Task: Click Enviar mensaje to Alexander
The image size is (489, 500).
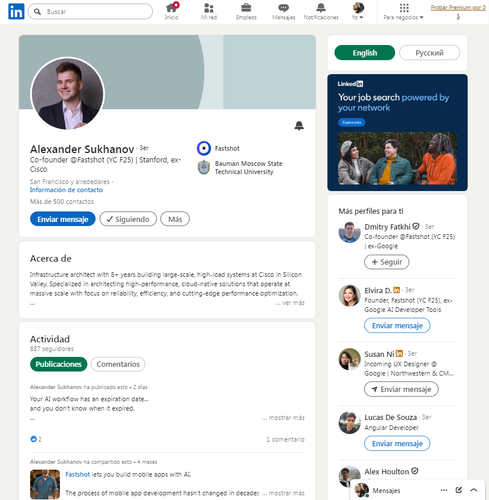Action: point(63,219)
